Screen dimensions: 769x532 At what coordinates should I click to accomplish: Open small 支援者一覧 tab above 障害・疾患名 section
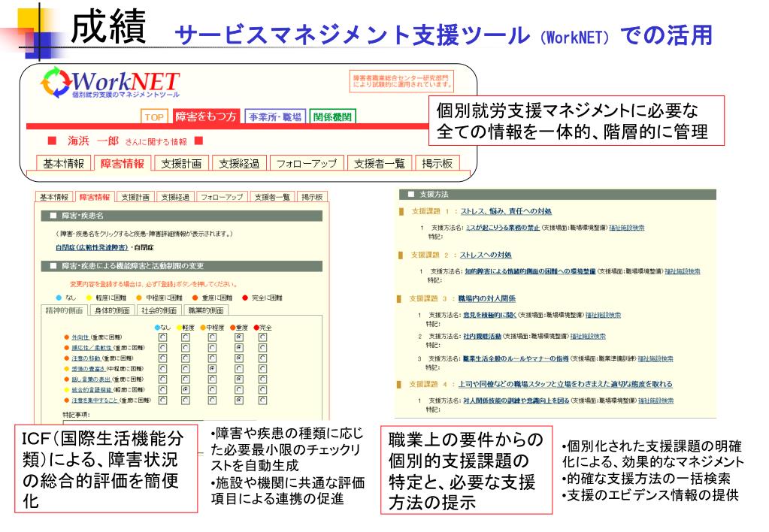(x=272, y=197)
